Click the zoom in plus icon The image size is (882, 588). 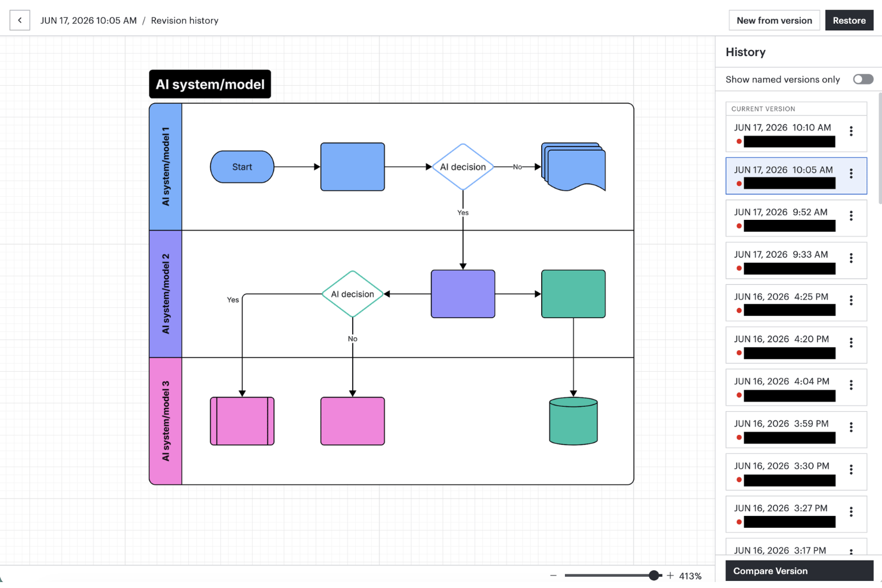tap(670, 575)
